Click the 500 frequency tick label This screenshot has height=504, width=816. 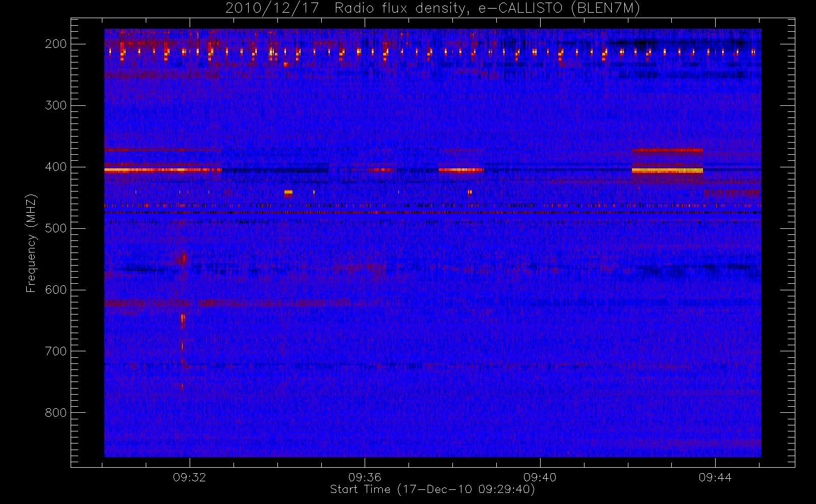click(56, 228)
